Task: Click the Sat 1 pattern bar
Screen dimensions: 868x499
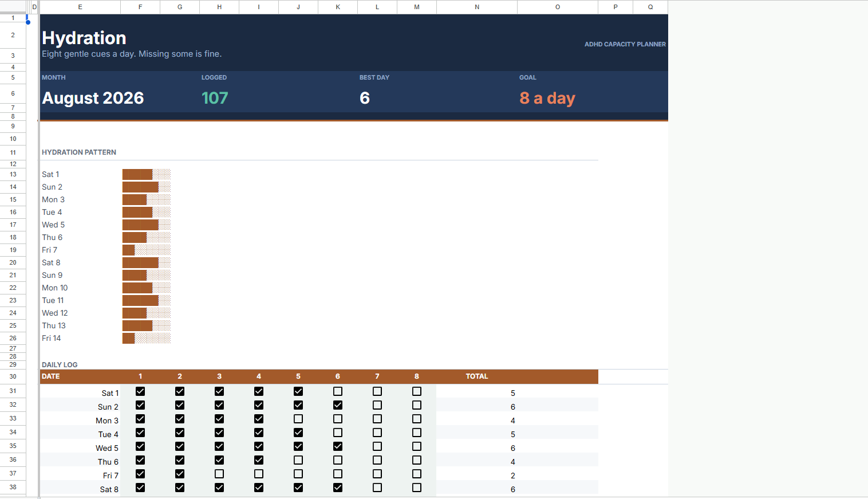Action: [147, 174]
